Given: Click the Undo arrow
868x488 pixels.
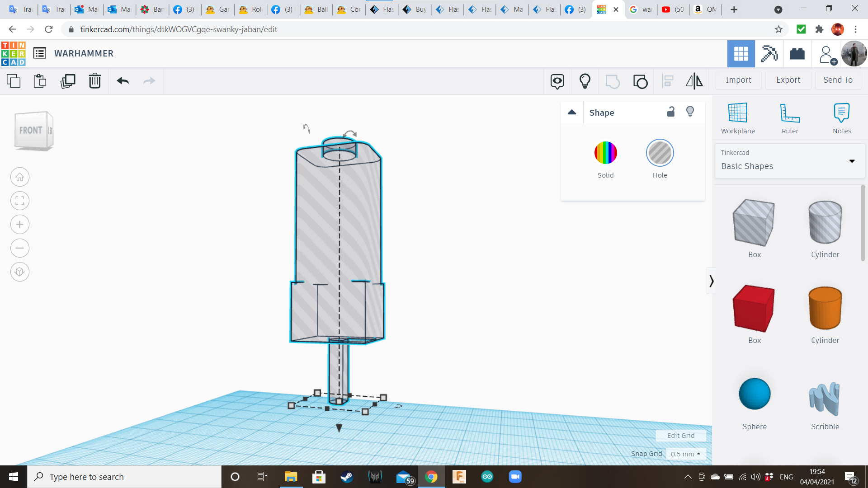Looking at the screenshot, I should (123, 81).
